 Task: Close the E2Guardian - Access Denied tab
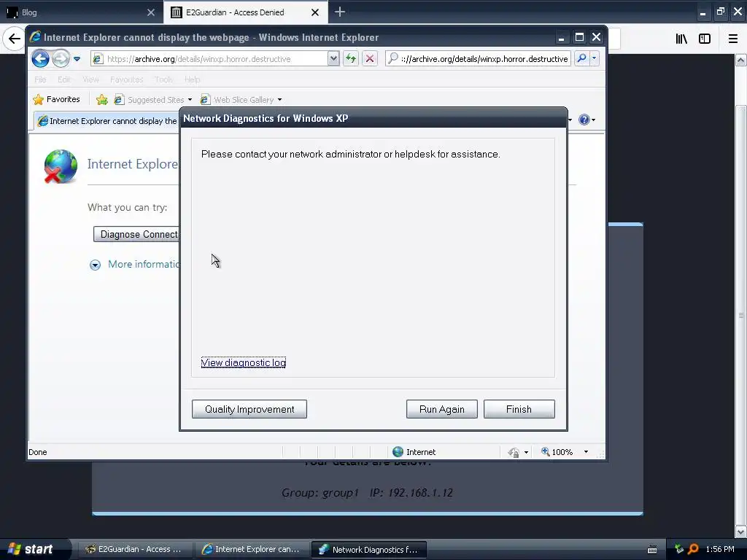[315, 12]
